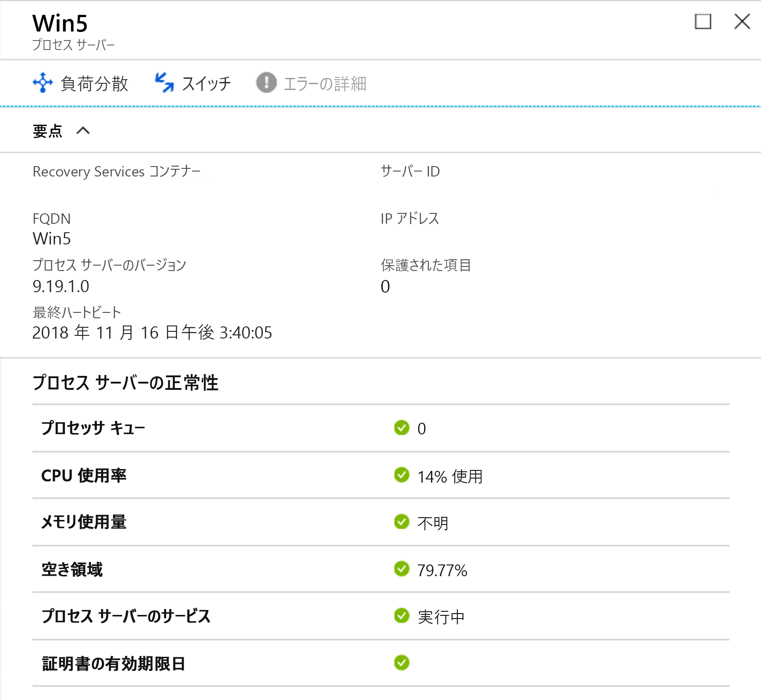The image size is (761, 700).
Task: Collapse the 要点 section chevron
Action: (x=83, y=131)
